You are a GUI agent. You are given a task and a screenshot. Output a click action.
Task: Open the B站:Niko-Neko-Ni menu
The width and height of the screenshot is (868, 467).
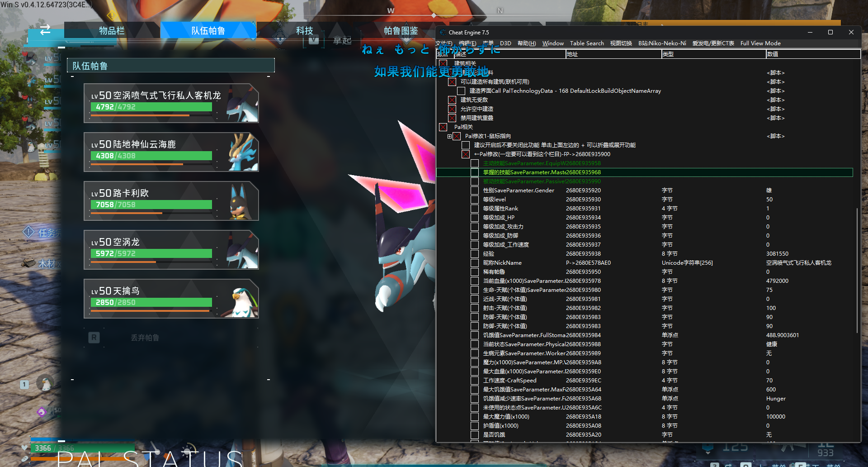click(662, 43)
